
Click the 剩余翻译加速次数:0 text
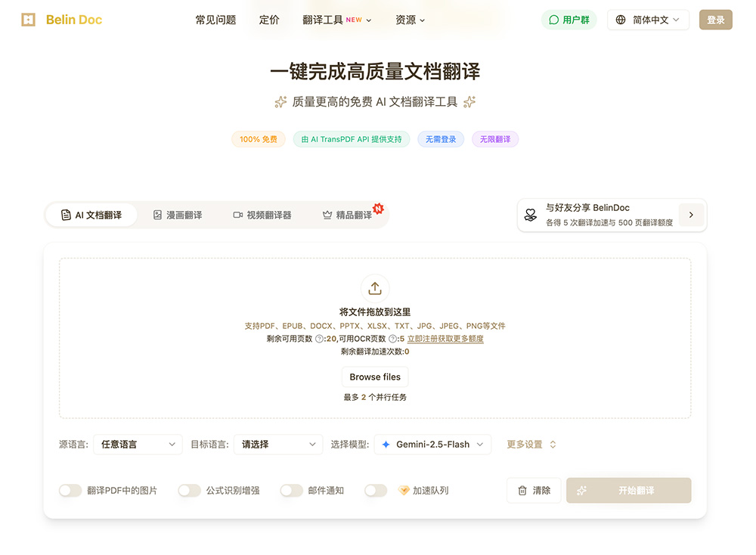tap(375, 352)
